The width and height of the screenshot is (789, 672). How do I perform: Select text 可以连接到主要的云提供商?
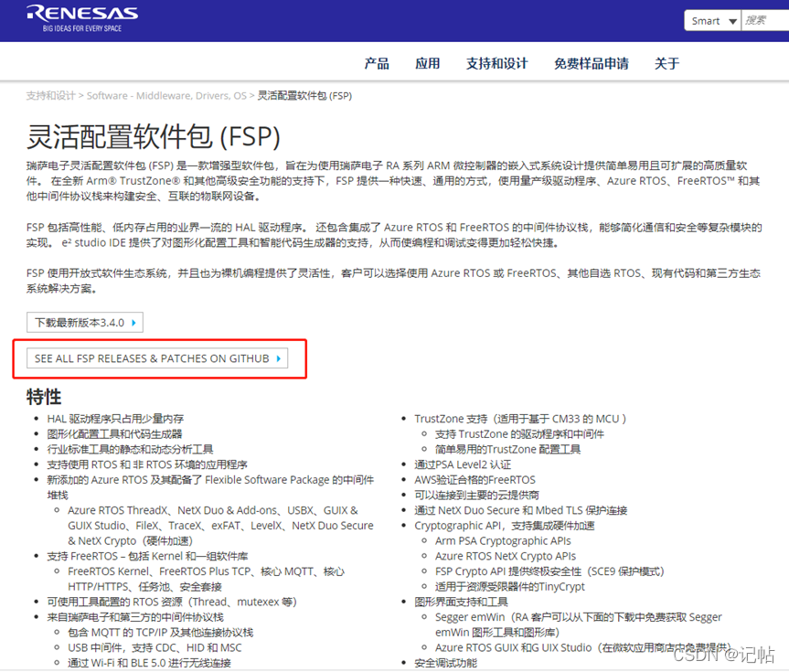point(476,495)
